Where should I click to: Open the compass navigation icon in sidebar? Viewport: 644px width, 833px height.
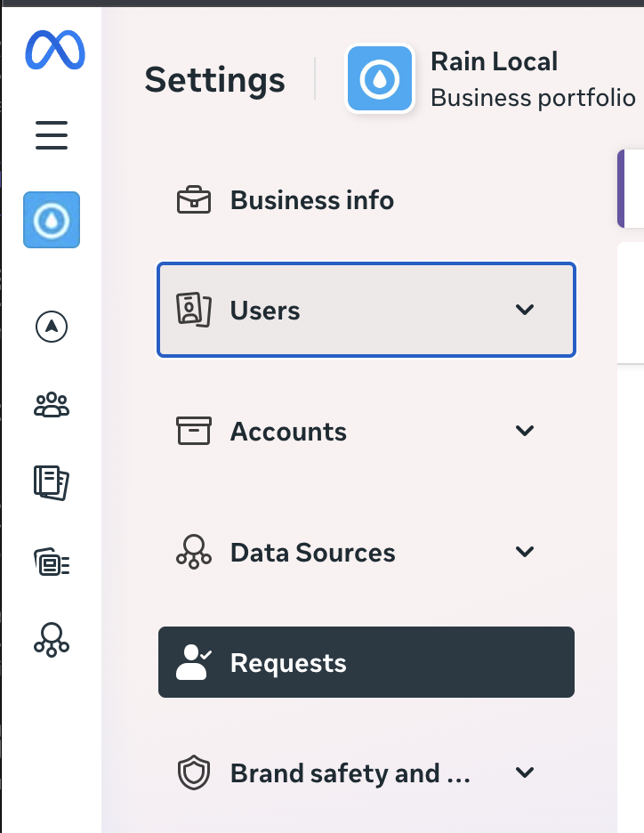click(x=52, y=327)
